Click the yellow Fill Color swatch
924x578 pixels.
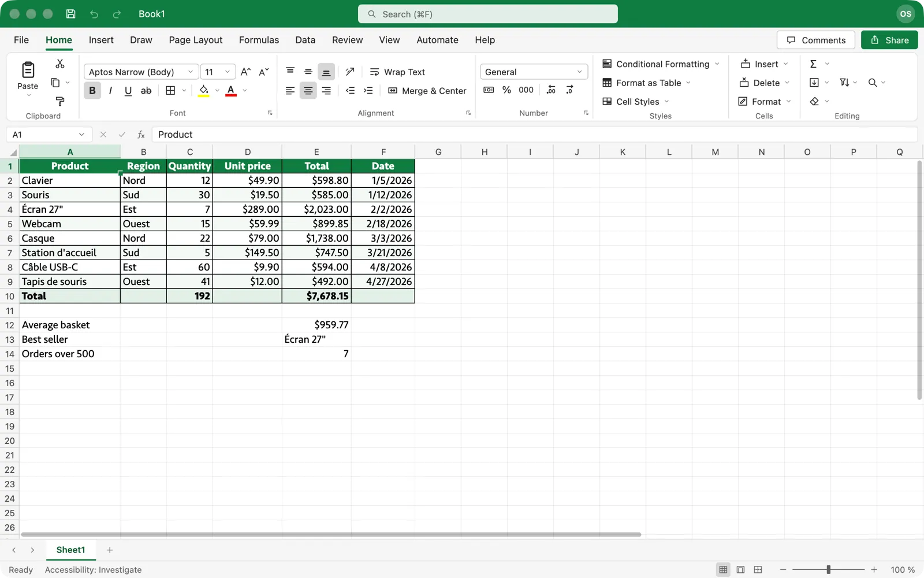(x=204, y=91)
